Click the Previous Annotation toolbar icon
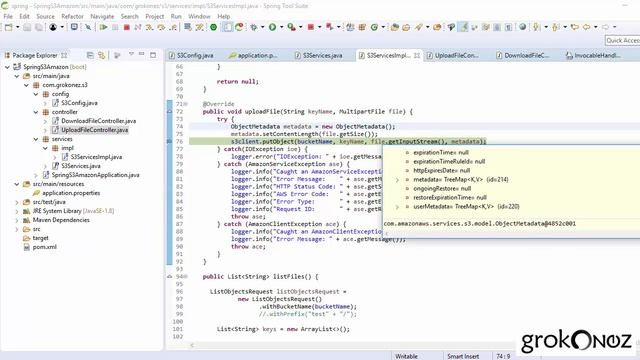The width and height of the screenshot is (640, 360). (x=556, y=27)
